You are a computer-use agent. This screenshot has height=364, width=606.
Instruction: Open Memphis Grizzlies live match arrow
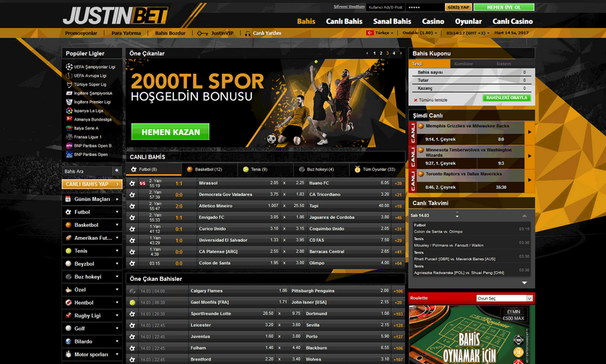point(529,132)
